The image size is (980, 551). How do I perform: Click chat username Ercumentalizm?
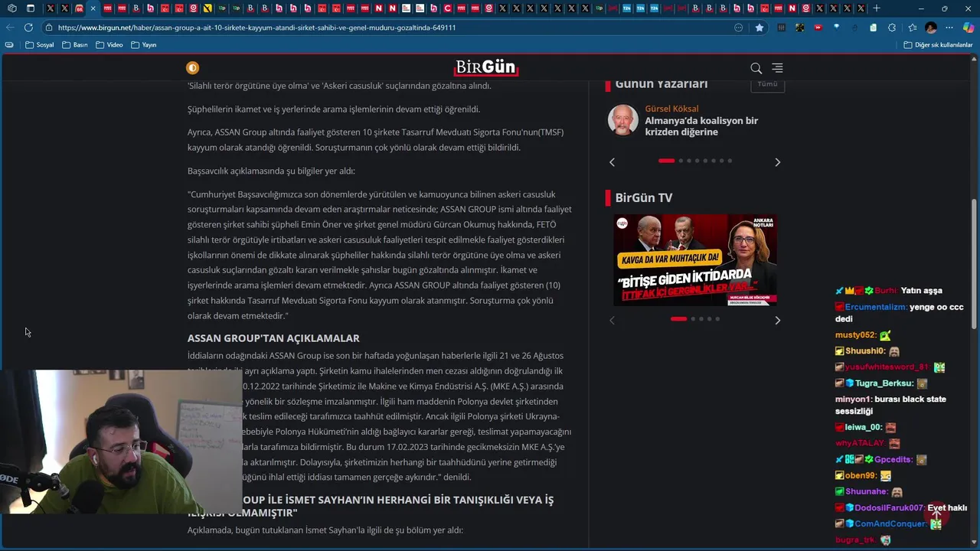coord(876,307)
